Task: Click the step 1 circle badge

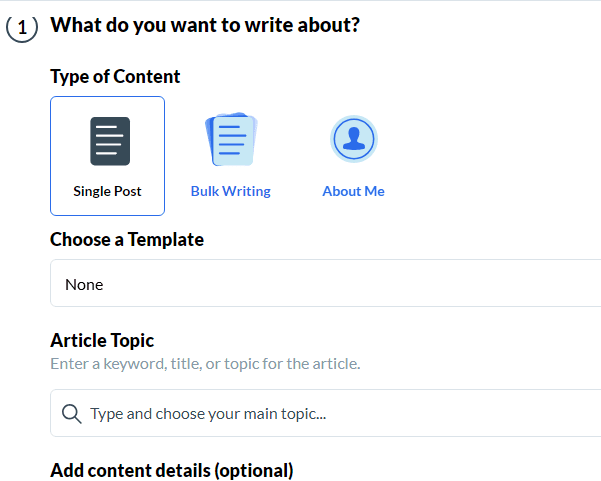Action: click(22, 28)
